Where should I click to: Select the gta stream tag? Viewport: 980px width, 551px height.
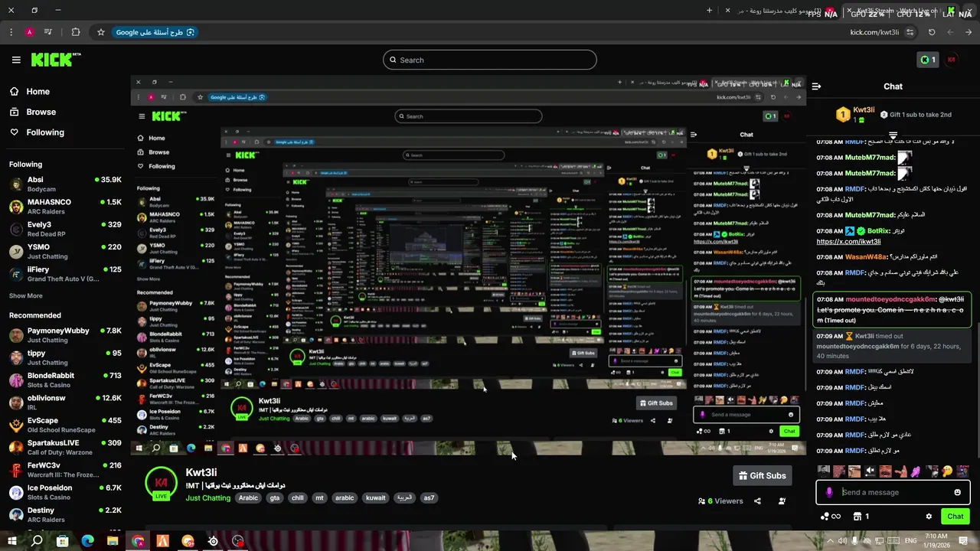click(x=275, y=498)
